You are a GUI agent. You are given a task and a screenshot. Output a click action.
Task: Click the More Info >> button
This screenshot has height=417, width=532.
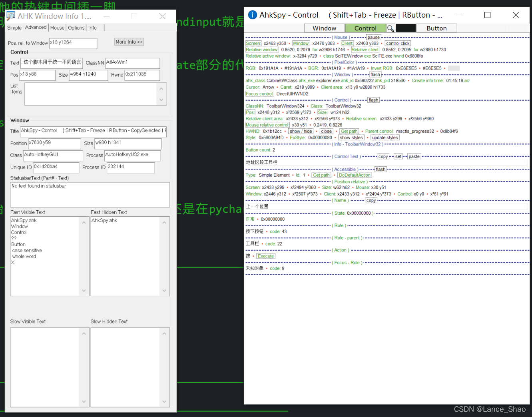[129, 42]
